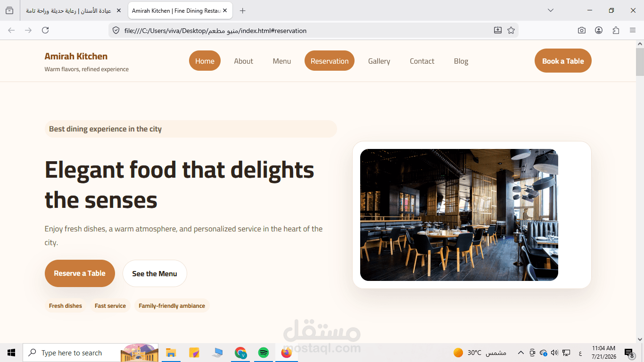Viewport: 644px width, 362px height.
Task: Click the page vertical scrollbar thumb
Action: (x=640, y=61)
